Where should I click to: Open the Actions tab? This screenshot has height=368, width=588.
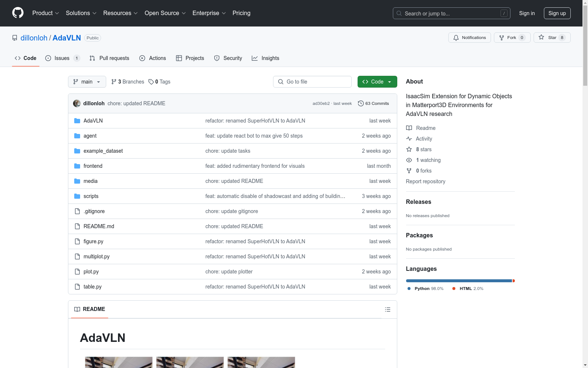[153, 58]
